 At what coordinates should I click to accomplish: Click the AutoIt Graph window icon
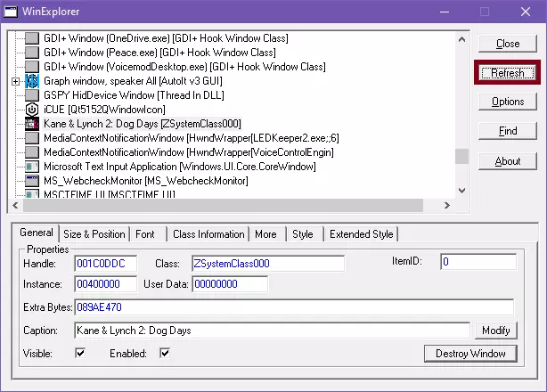32,81
